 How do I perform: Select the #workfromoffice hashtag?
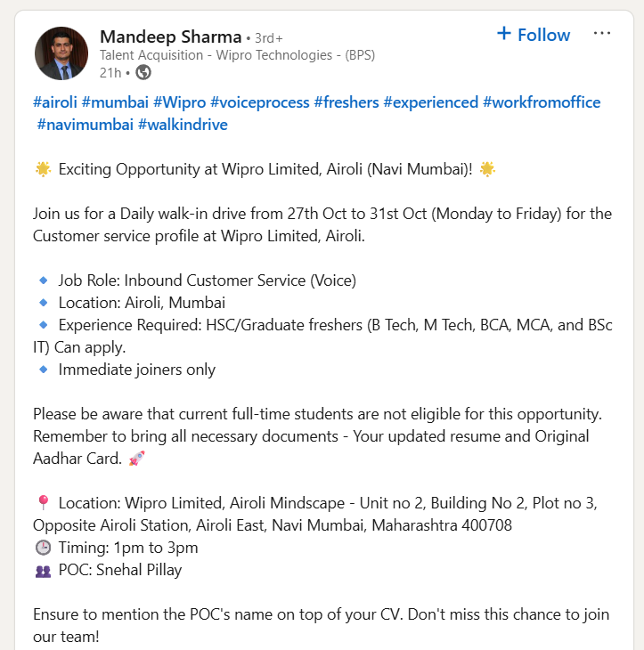542,102
